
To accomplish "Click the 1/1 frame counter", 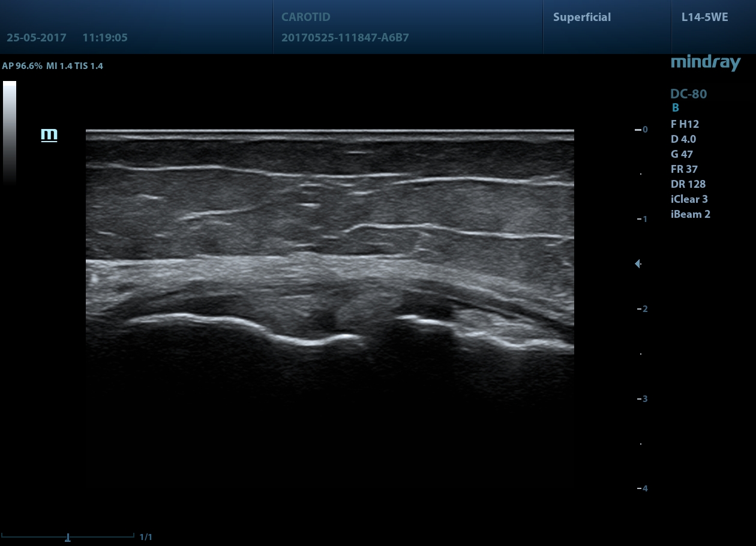I will (x=146, y=537).
